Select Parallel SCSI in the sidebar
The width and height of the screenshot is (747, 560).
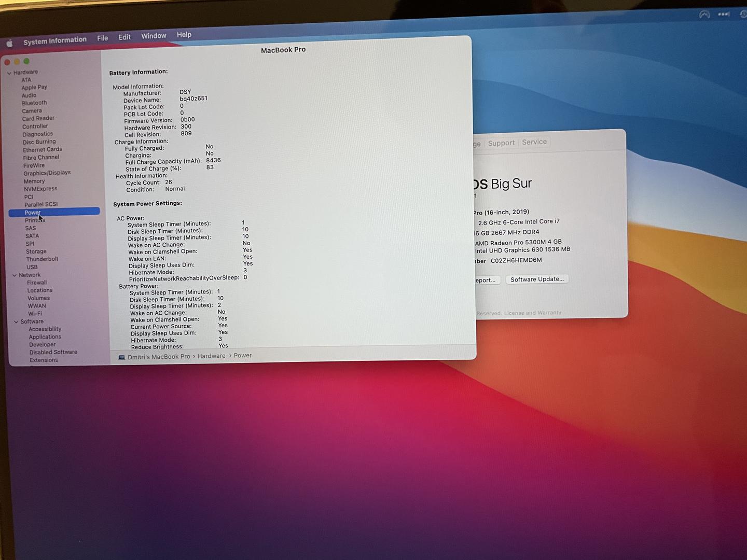pos(41,204)
